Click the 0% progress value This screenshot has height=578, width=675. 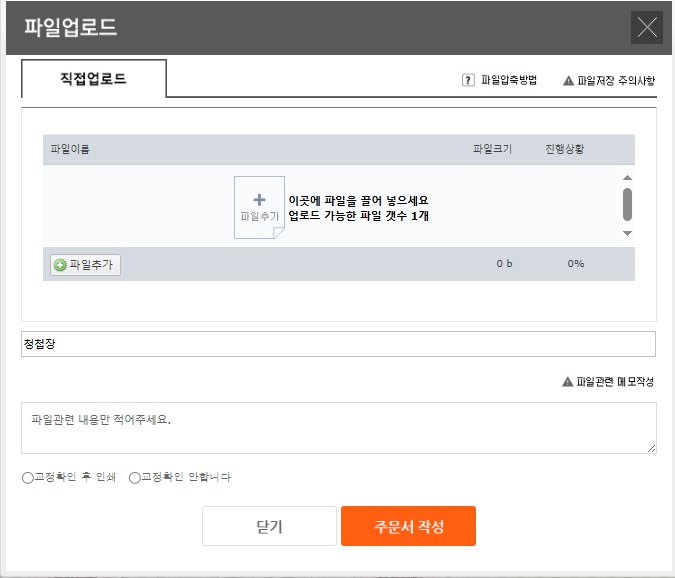pos(576,264)
